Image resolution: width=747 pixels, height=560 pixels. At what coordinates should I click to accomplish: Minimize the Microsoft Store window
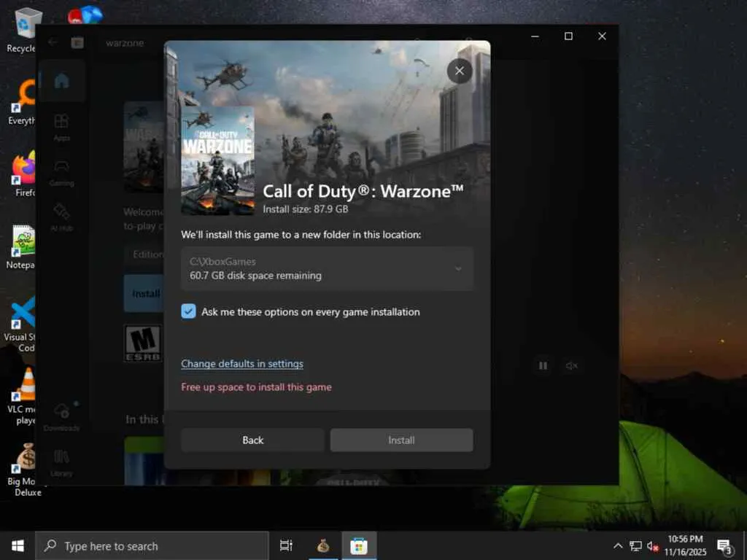[535, 36]
